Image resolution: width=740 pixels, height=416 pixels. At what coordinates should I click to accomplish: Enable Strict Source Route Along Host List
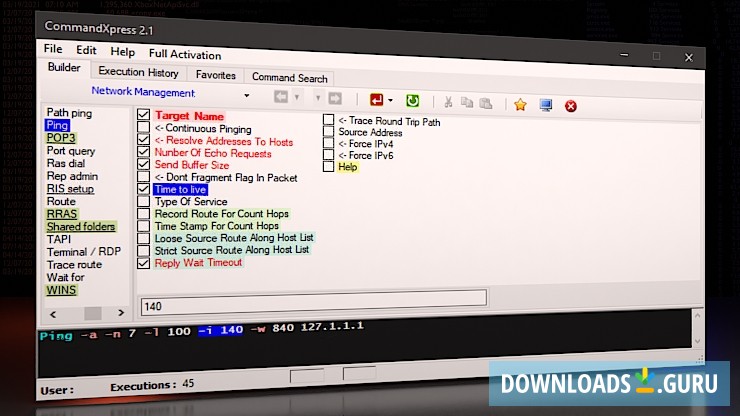143,250
